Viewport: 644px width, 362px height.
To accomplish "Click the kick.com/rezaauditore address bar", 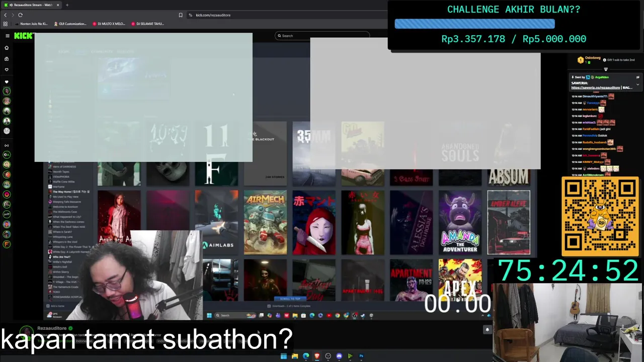I will 287,15.
